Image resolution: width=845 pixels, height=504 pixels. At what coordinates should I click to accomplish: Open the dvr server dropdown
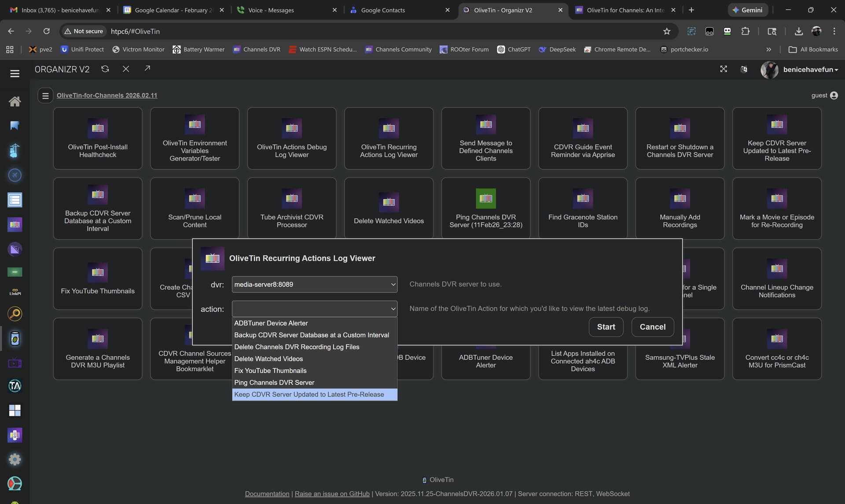(314, 285)
